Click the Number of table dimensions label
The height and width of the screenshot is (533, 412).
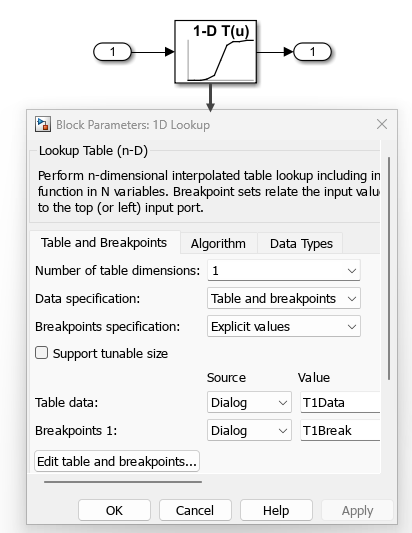117,271
